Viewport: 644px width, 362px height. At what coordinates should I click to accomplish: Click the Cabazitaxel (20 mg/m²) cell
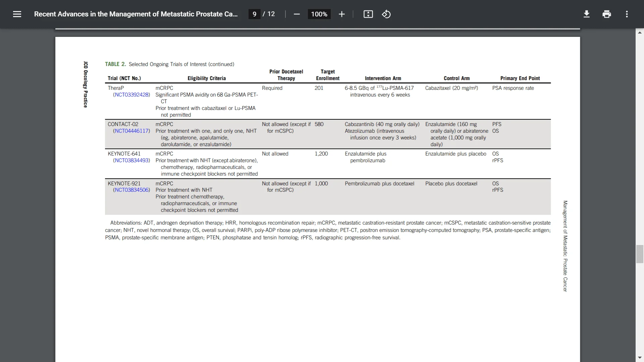click(x=452, y=88)
